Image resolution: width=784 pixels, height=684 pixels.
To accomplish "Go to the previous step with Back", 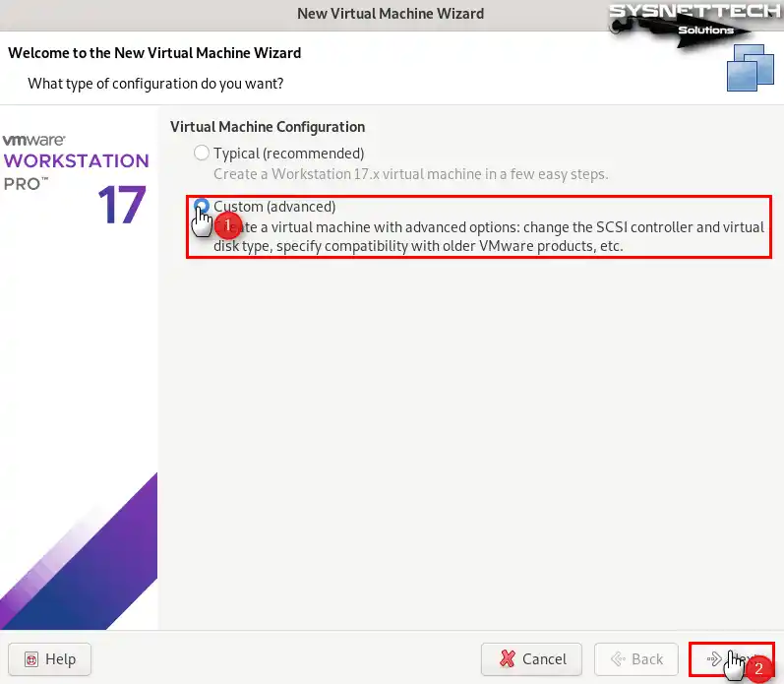I will coord(636,659).
